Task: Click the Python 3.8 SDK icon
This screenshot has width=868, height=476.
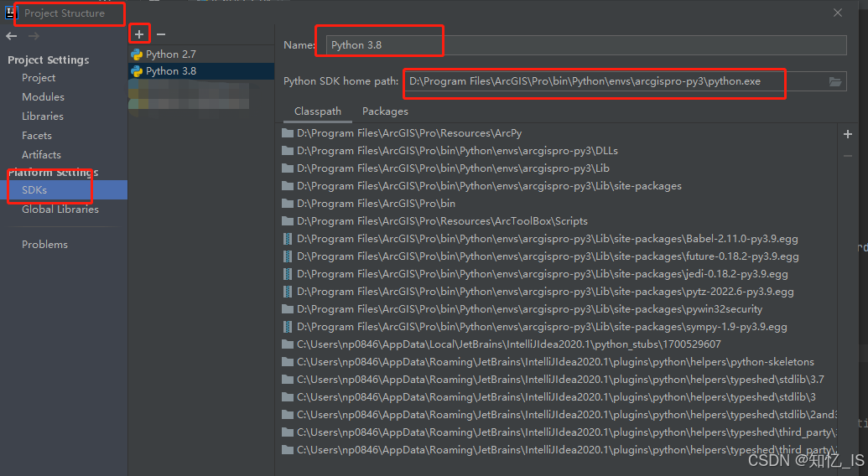Action: click(137, 70)
